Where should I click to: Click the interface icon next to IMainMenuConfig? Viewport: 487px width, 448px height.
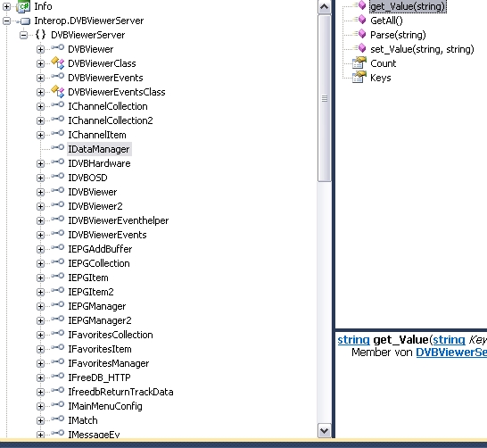click(58, 404)
